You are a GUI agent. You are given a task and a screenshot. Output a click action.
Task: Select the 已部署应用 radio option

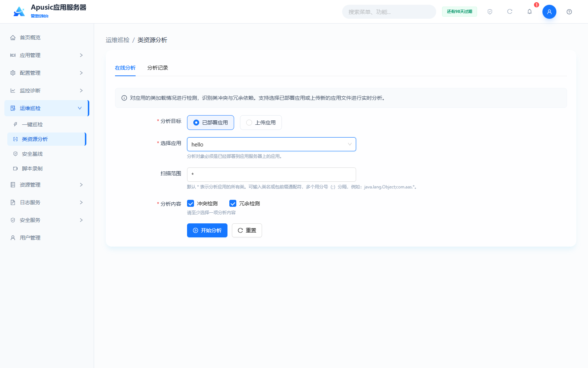pyautogui.click(x=211, y=123)
